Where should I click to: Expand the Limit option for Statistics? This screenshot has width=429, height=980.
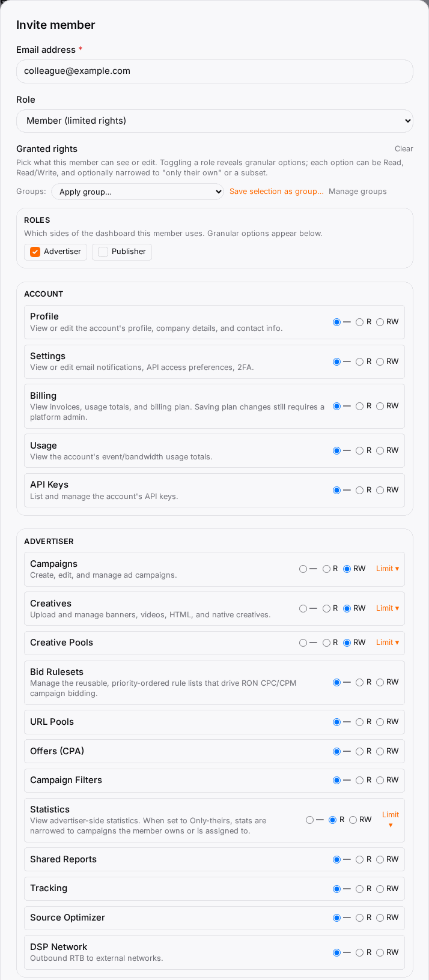(x=391, y=820)
